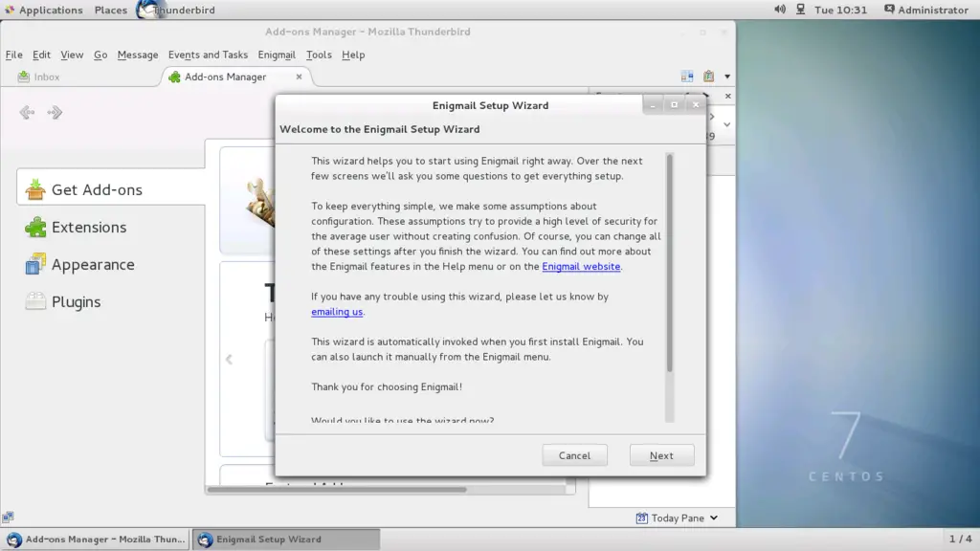Open the Edit menu

(41, 55)
